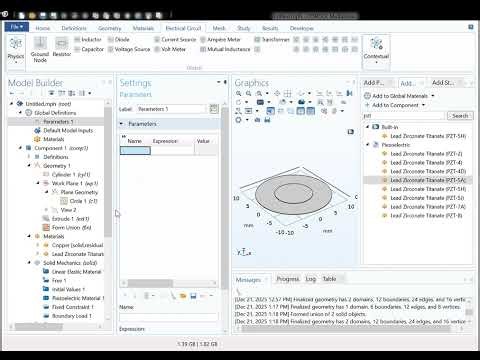480x360 pixels.
Task: Click the icon button next to the Label field
Action: point(214,109)
